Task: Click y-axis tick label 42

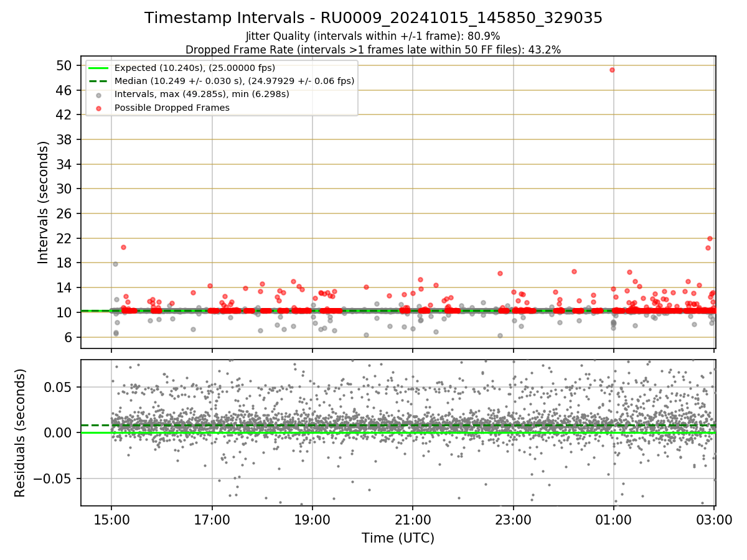Action: tap(64, 114)
